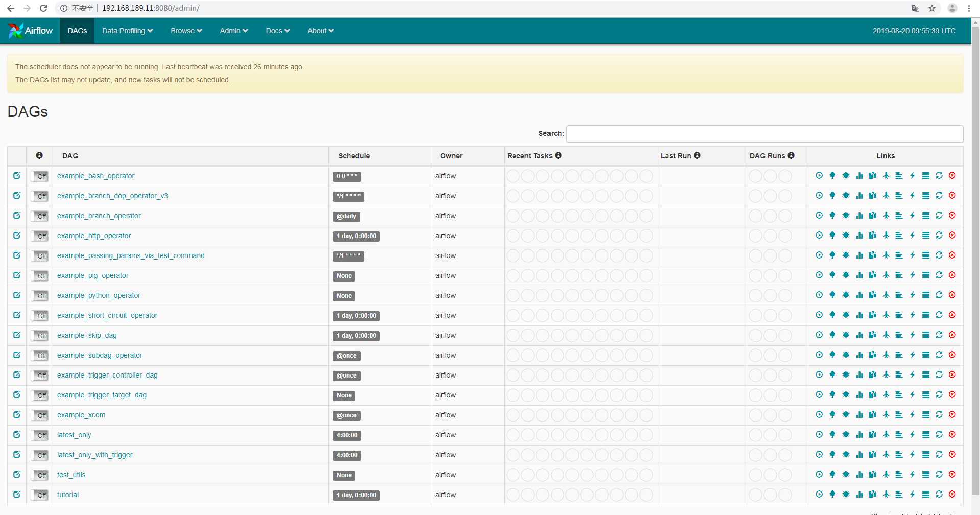Edit the example_xcom DAG record
This screenshot has height=515, width=980.
coord(17,414)
